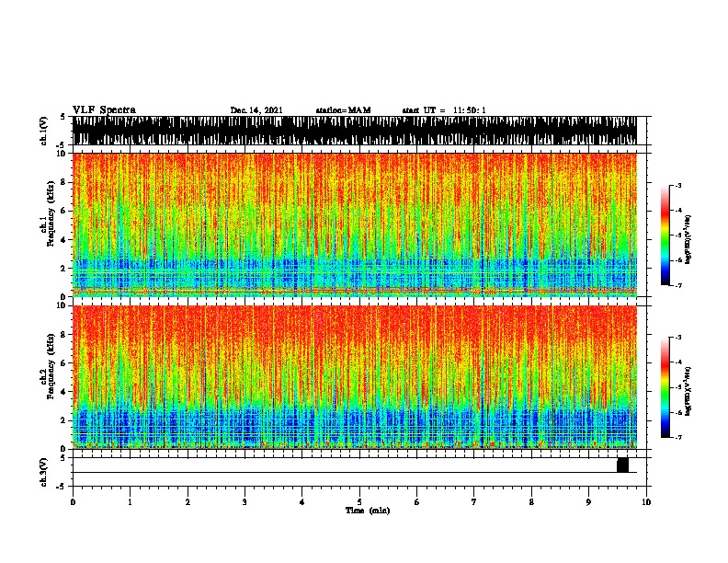Click the "-7" label on ch.2 color bar
The width and height of the screenshot is (728, 563).
tap(678, 437)
